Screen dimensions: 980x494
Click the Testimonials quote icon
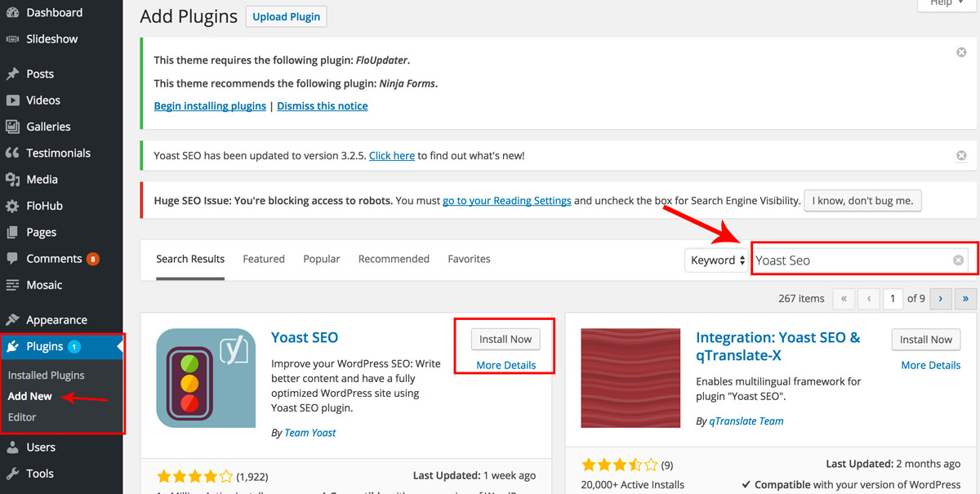[12, 153]
